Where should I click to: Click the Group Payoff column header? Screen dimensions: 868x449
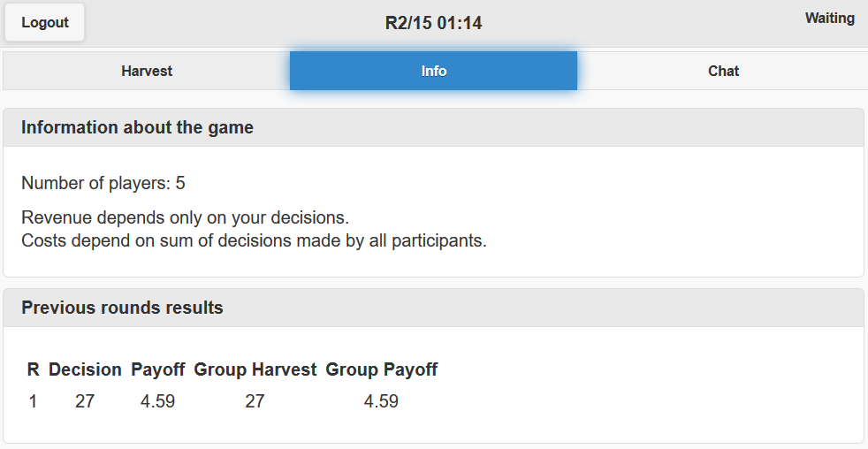382,369
